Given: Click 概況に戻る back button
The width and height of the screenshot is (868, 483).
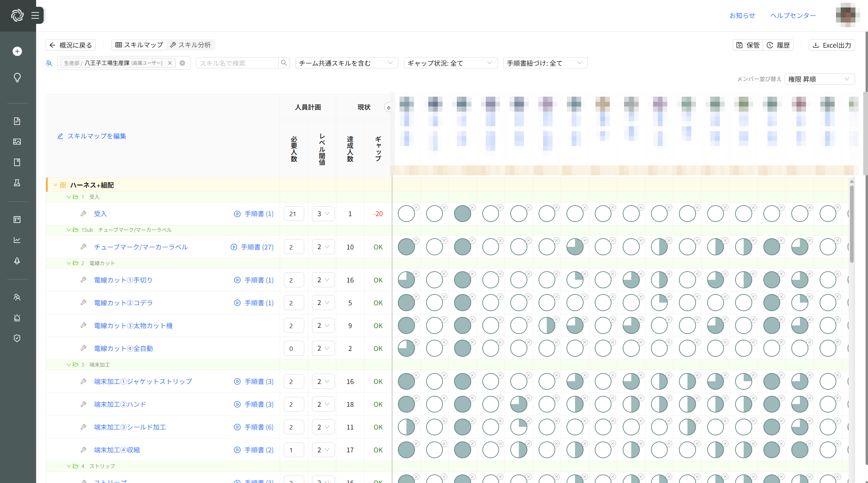Looking at the screenshot, I should point(71,45).
